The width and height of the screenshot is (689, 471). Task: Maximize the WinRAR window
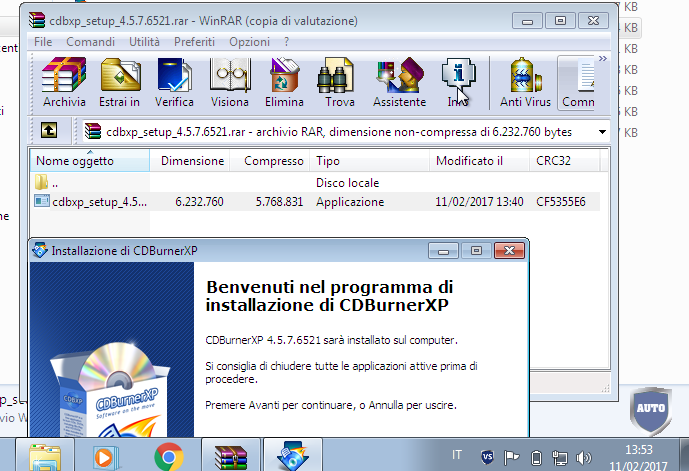(x=560, y=21)
